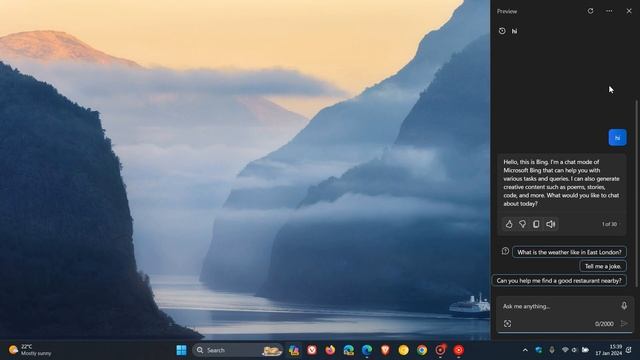Open the three-dot more options menu
640x360 pixels.
609,11
